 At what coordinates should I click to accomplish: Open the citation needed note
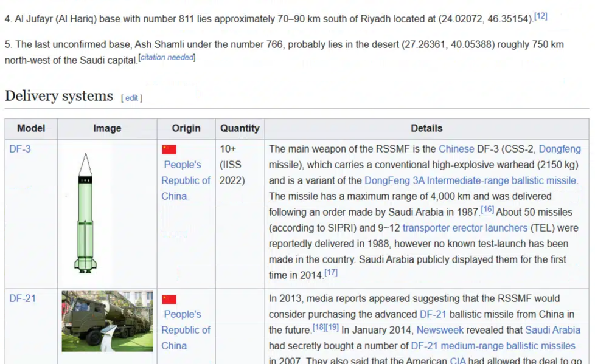tap(167, 57)
